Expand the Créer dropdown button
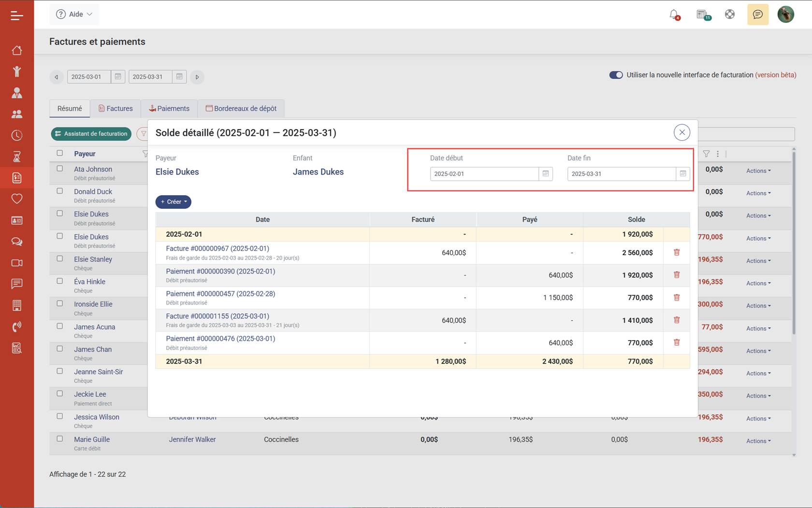 click(x=174, y=202)
